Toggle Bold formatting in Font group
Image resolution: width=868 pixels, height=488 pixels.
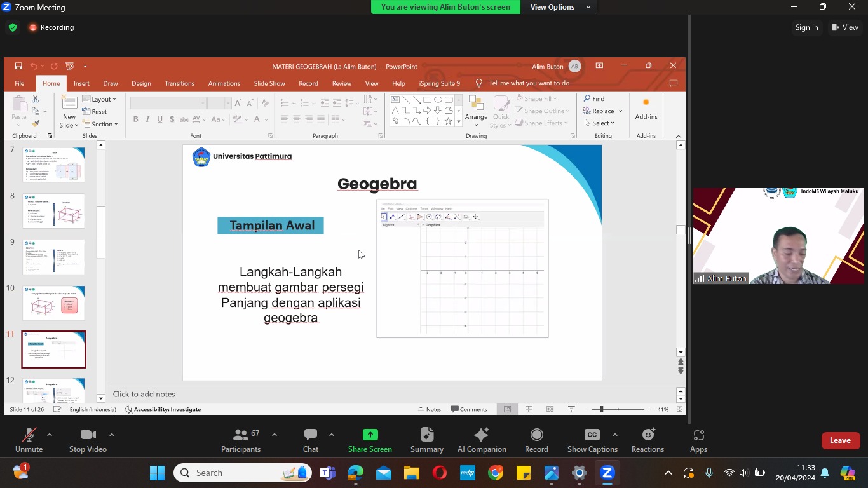coord(135,119)
